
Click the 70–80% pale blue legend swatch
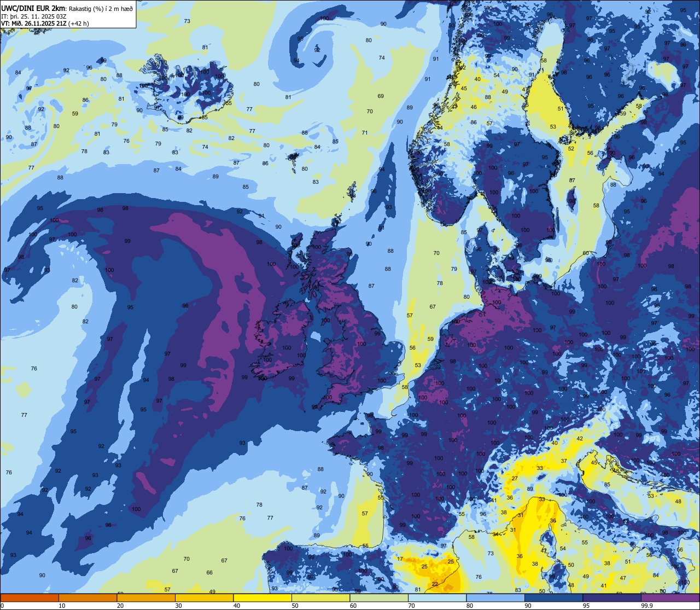coord(437,597)
